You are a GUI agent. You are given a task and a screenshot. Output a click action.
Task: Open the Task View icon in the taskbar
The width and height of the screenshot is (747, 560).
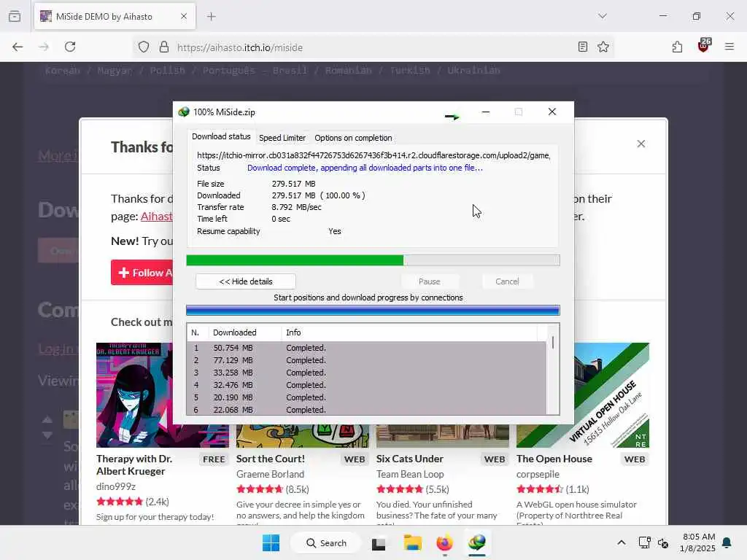(379, 543)
